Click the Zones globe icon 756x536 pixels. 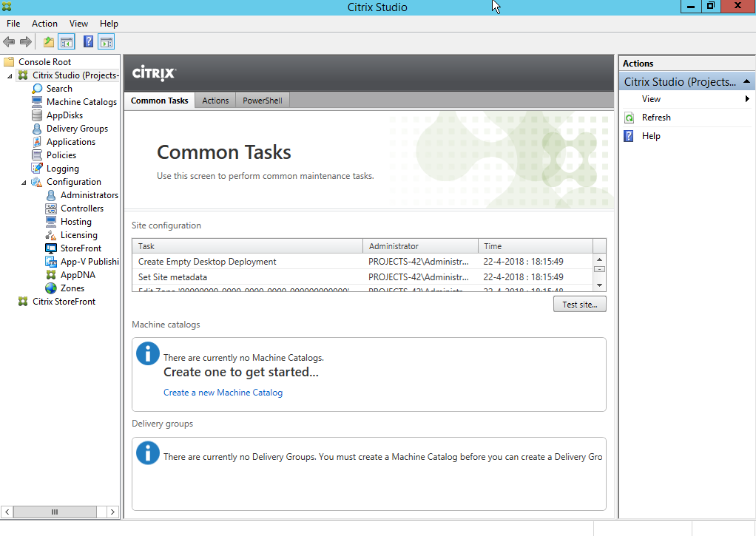tap(50, 288)
